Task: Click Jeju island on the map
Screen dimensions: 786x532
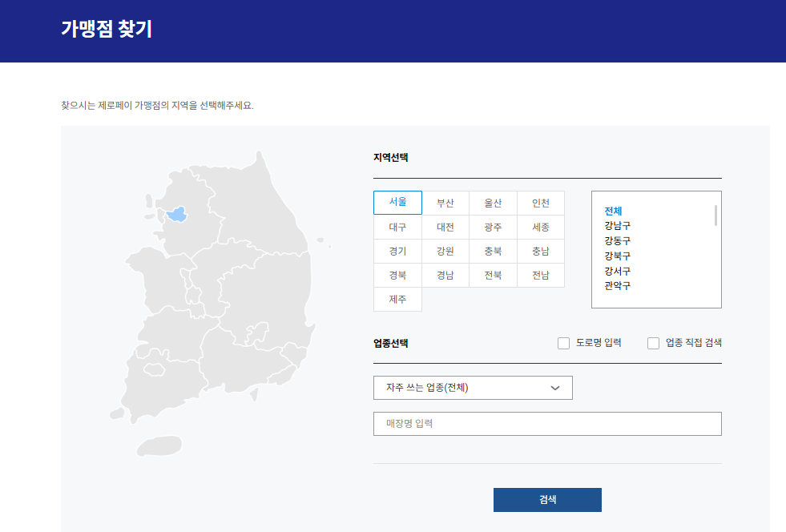Action: (159, 445)
